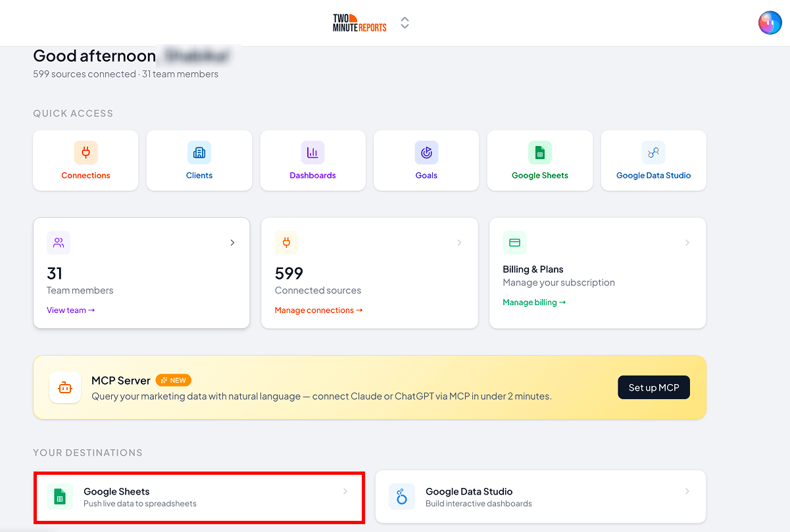790x532 pixels.
Task: Click the Dashboards bar chart icon
Action: [x=313, y=153]
